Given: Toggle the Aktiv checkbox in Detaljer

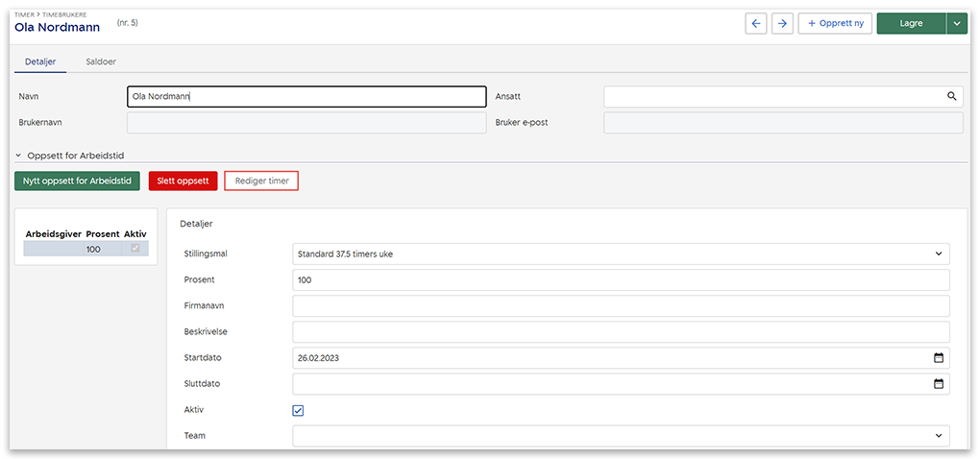Looking at the screenshot, I should click(298, 410).
